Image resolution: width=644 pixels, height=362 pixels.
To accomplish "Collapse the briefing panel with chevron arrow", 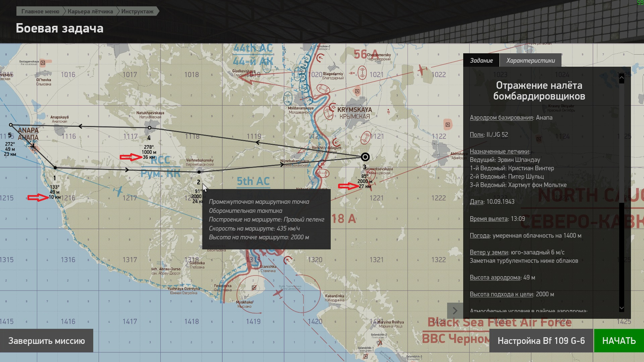I will (x=455, y=311).
